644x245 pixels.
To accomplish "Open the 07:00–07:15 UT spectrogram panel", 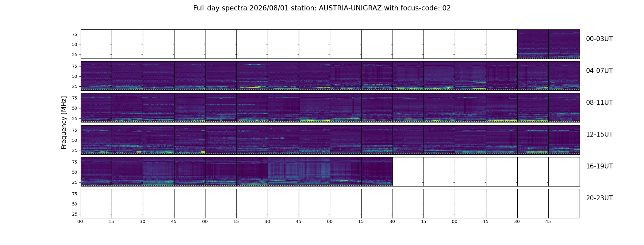I will (470, 76).
